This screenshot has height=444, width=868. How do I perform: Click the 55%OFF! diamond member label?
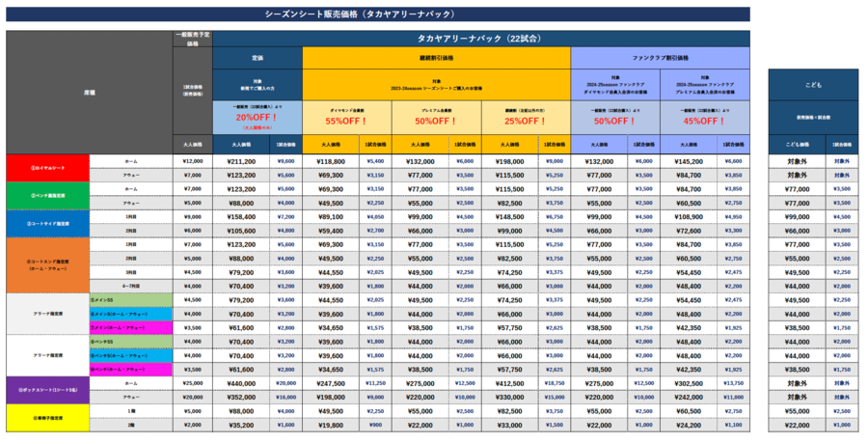coord(347,123)
